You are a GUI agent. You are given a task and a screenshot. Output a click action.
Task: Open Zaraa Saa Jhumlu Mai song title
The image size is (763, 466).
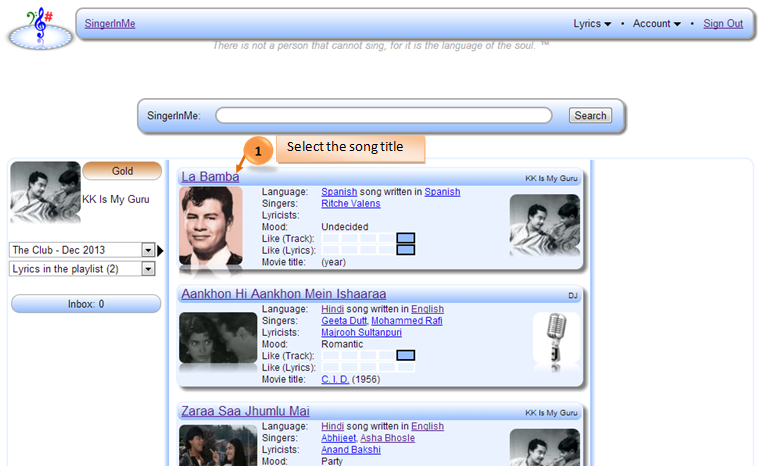click(245, 411)
